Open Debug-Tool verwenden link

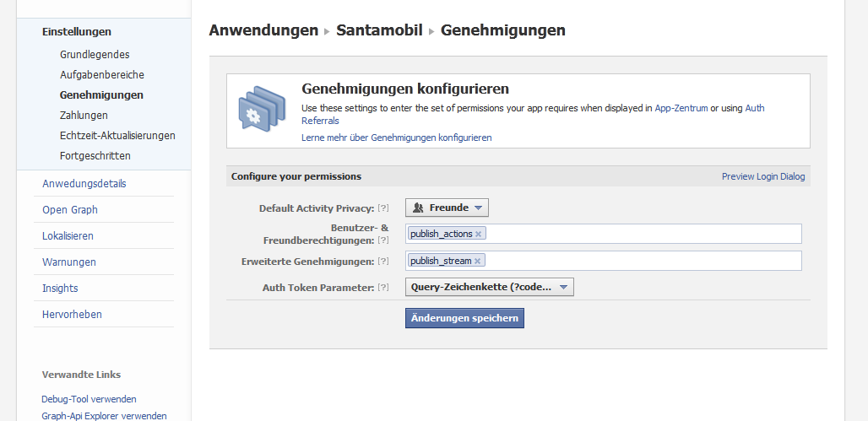click(x=89, y=399)
